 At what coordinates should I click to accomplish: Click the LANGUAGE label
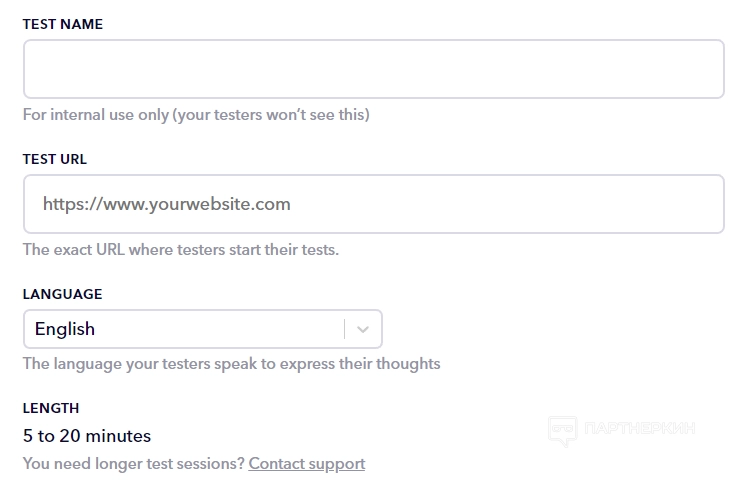point(63,294)
